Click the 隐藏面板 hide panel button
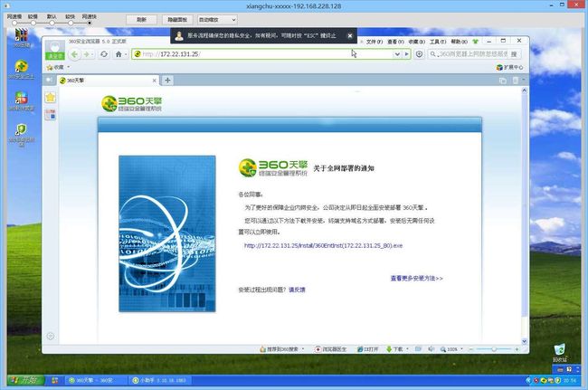This screenshot has height=390, width=588. point(177,20)
